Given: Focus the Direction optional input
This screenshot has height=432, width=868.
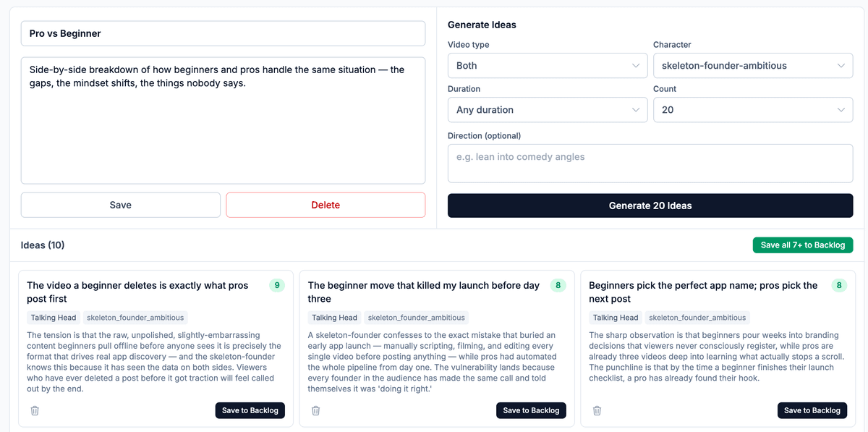Looking at the screenshot, I should (x=650, y=163).
